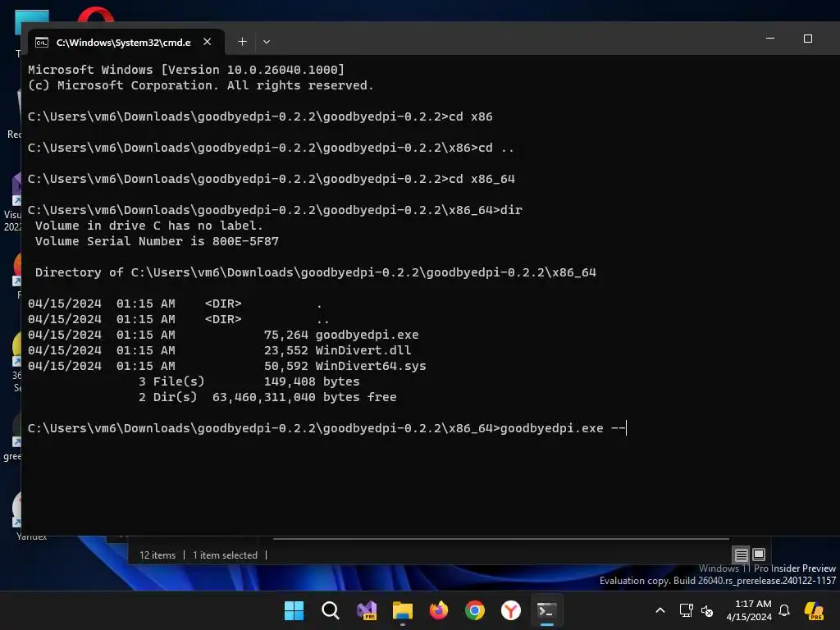Launch Yandex Browser from taskbar
This screenshot has width=840, height=630.
511,610
